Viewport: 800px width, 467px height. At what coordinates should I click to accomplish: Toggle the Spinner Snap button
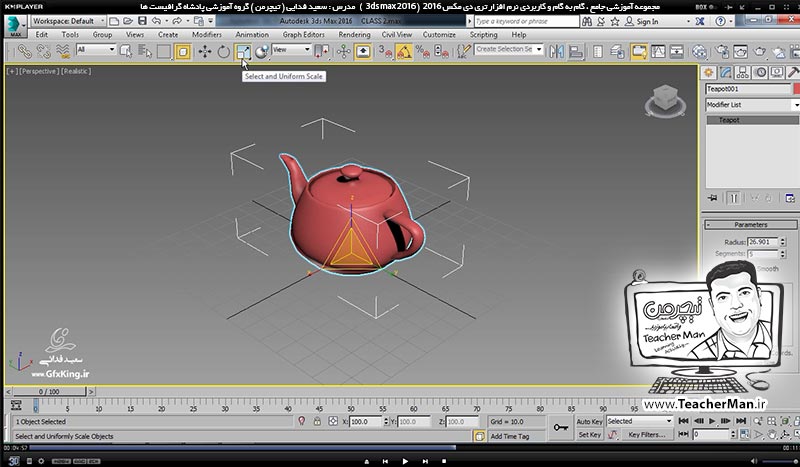tap(441, 51)
